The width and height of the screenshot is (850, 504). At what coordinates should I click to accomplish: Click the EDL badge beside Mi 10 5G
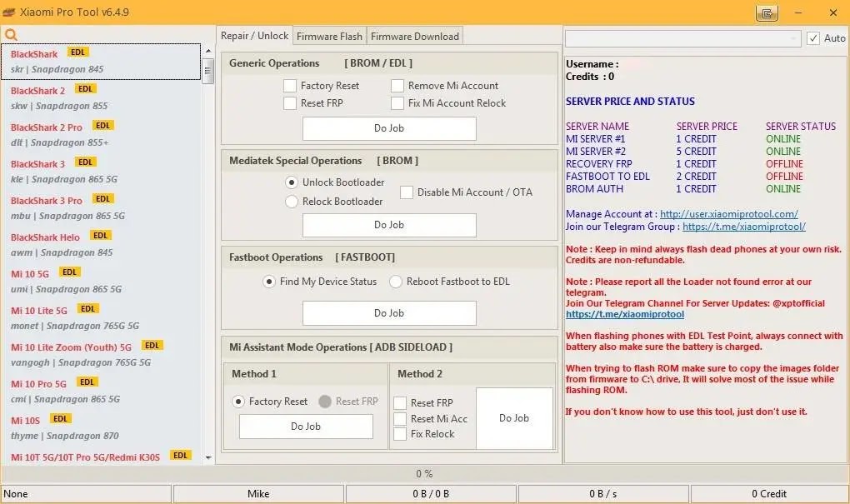(x=69, y=272)
